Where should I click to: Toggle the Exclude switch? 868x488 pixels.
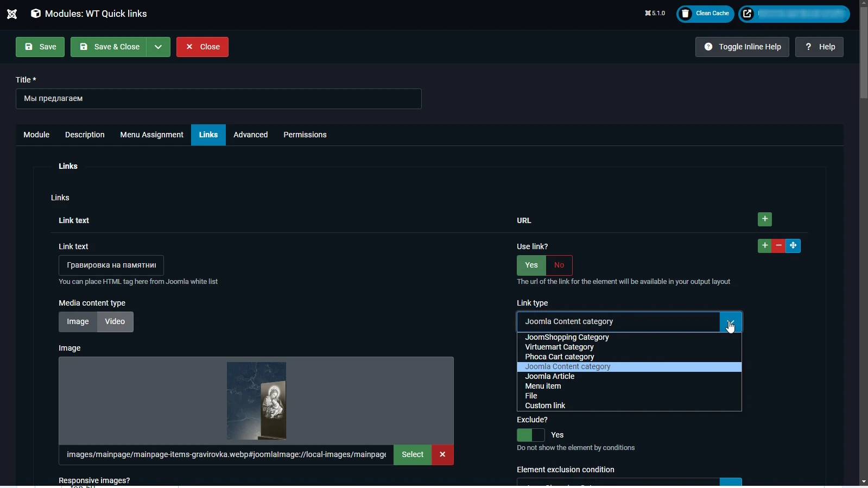pyautogui.click(x=530, y=435)
